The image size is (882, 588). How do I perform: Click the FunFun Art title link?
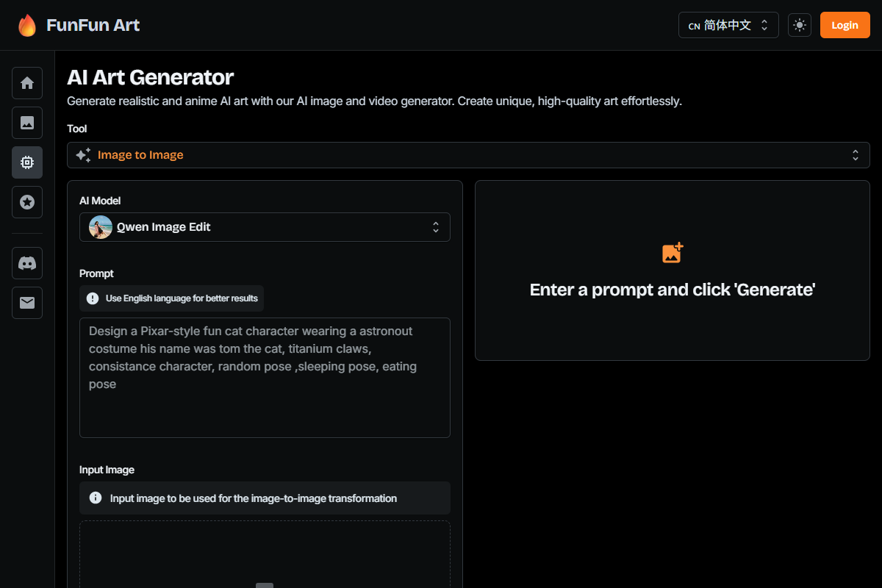(x=93, y=25)
